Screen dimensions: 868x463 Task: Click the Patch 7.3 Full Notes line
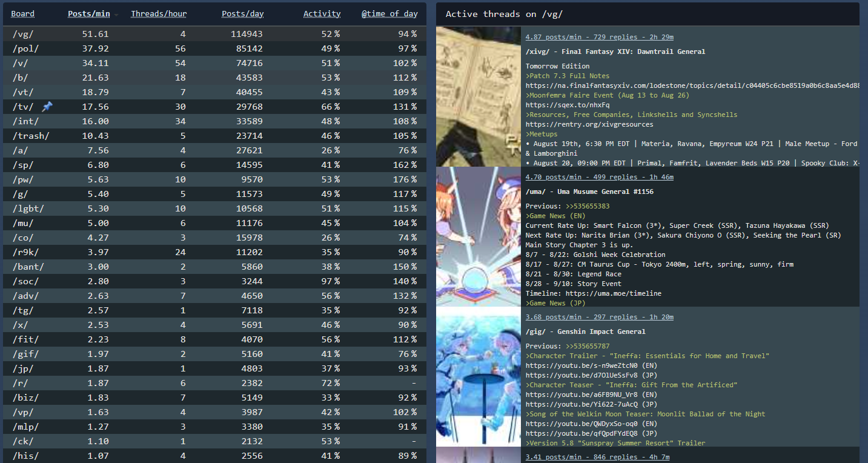pos(568,76)
